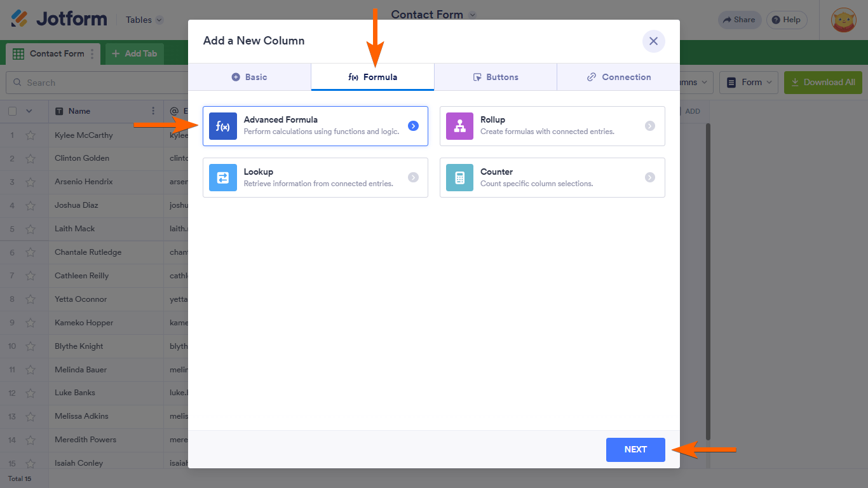Close the Add a New Column dialog
This screenshot has height=488, width=868.
[653, 41]
